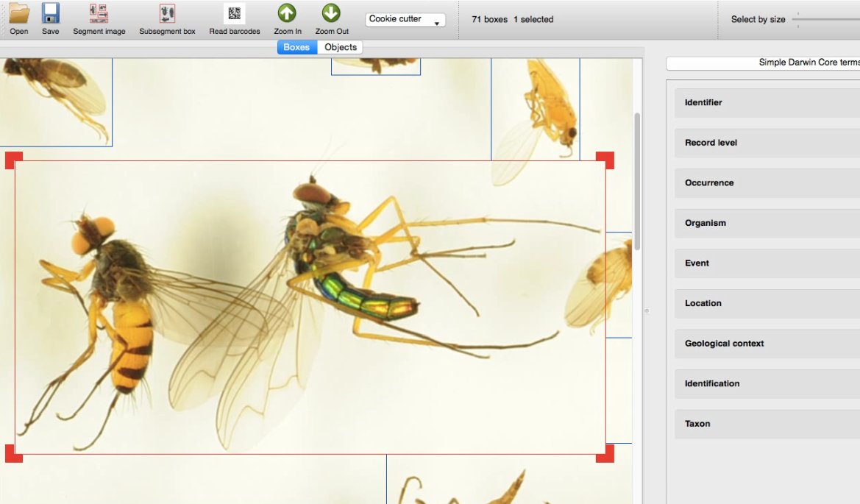Click the Read barcodes icon
This screenshot has height=504, width=860.
(234, 14)
